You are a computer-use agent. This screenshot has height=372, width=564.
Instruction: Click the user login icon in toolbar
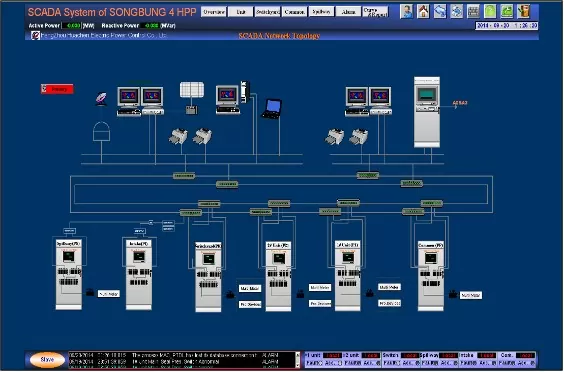pyautogui.click(x=406, y=12)
